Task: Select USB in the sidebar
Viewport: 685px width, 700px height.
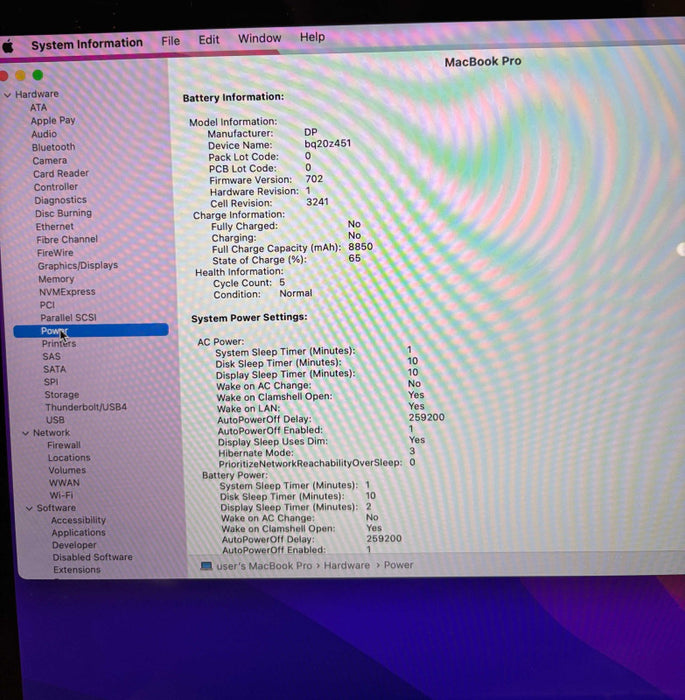Action: click(55, 420)
